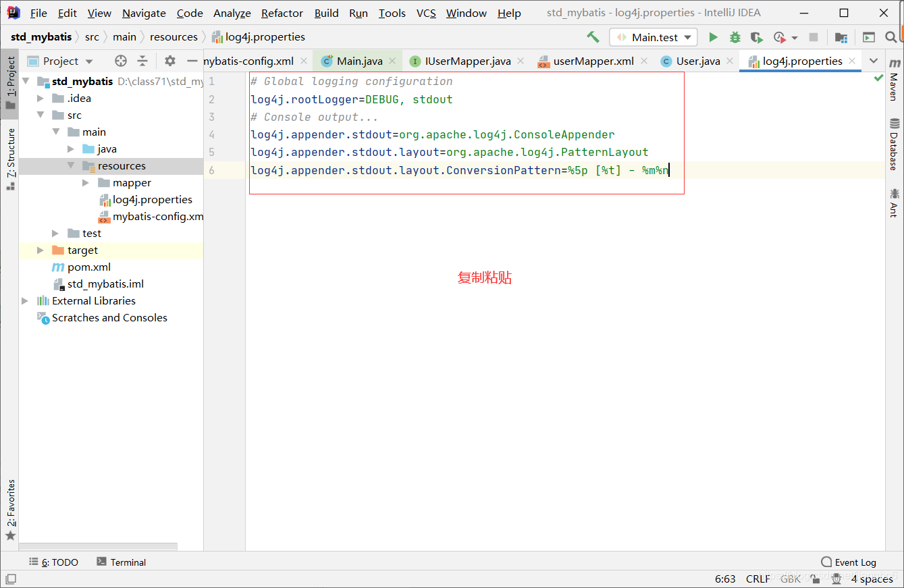Open the Refactor menu
Screen dimensions: 904x588
pyautogui.click(x=282, y=13)
